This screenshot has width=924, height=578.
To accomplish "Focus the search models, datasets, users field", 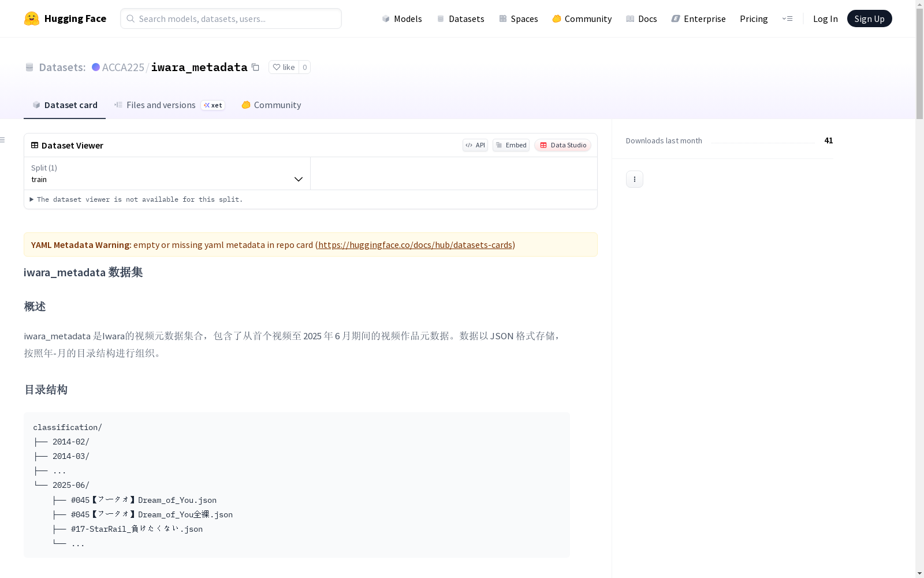I will click(x=231, y=18).
